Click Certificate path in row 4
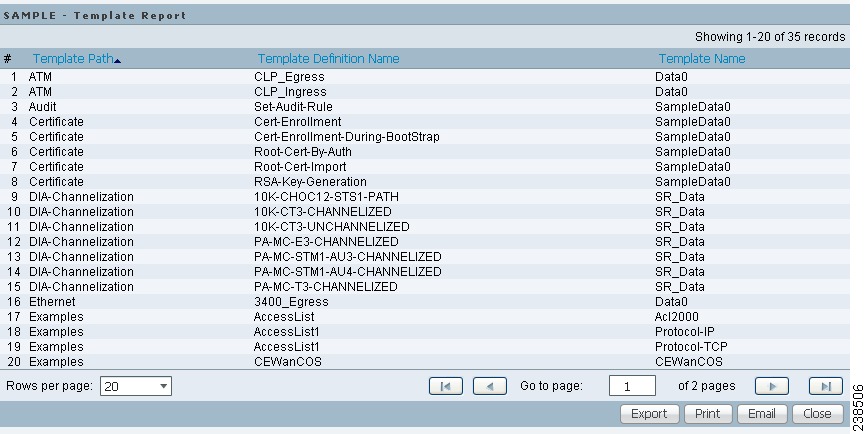Viewport: 867px width, 434px height. coord(56,122)
